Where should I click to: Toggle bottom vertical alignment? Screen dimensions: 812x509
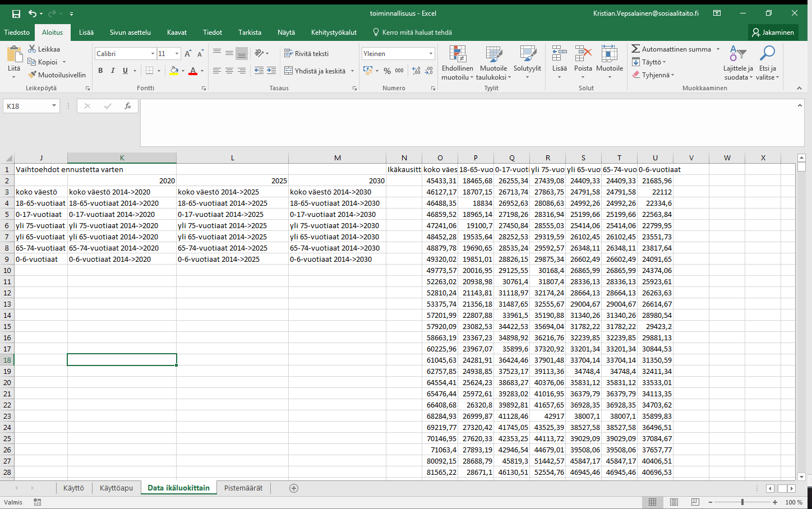(242, 53)
